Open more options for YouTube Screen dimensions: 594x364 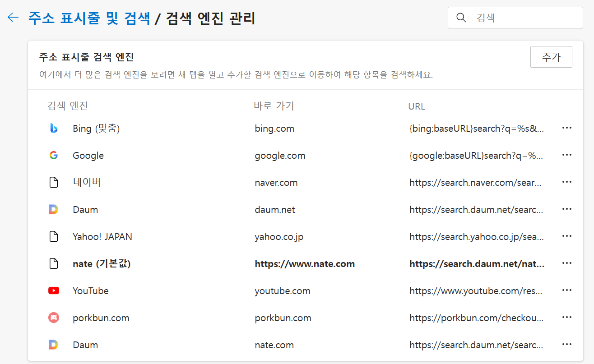567,290
